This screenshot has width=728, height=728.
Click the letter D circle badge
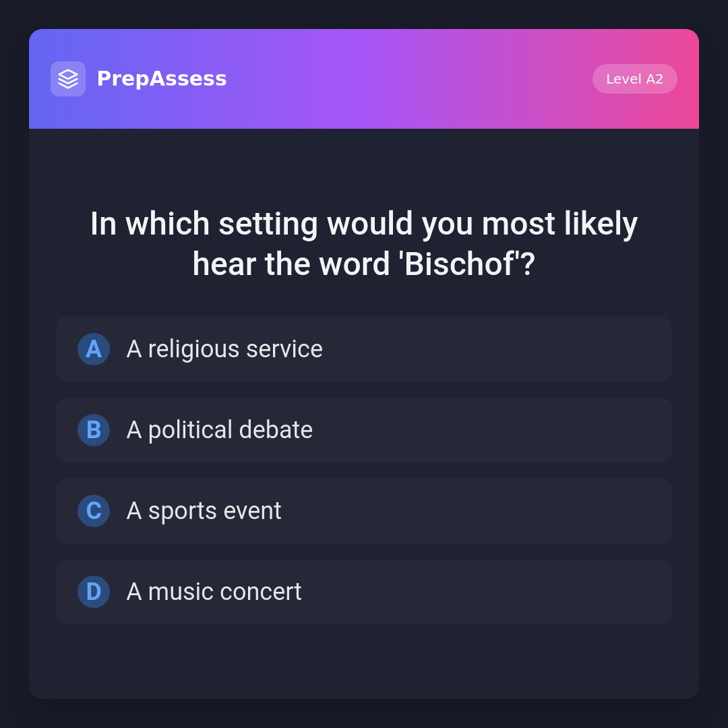(94, 592)
